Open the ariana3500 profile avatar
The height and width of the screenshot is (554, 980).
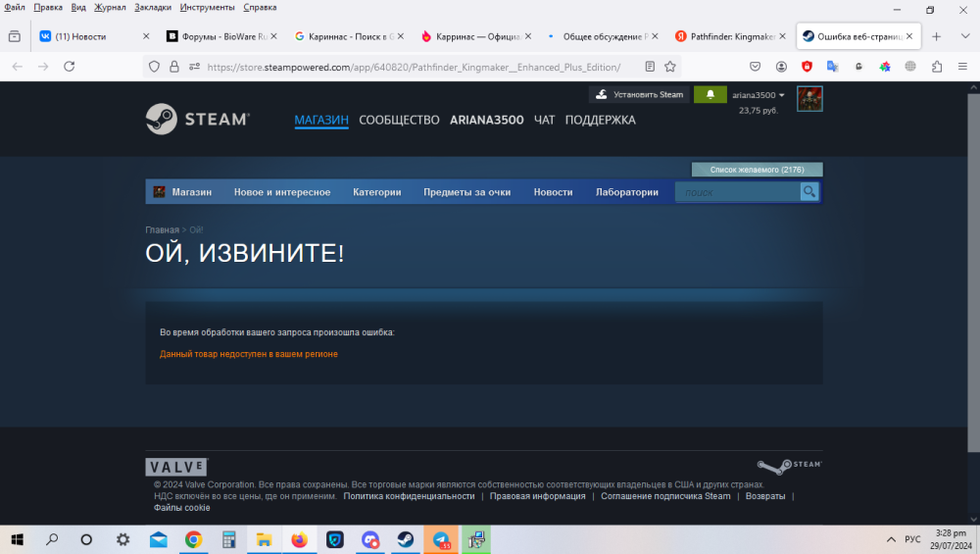tap(809, 99)
